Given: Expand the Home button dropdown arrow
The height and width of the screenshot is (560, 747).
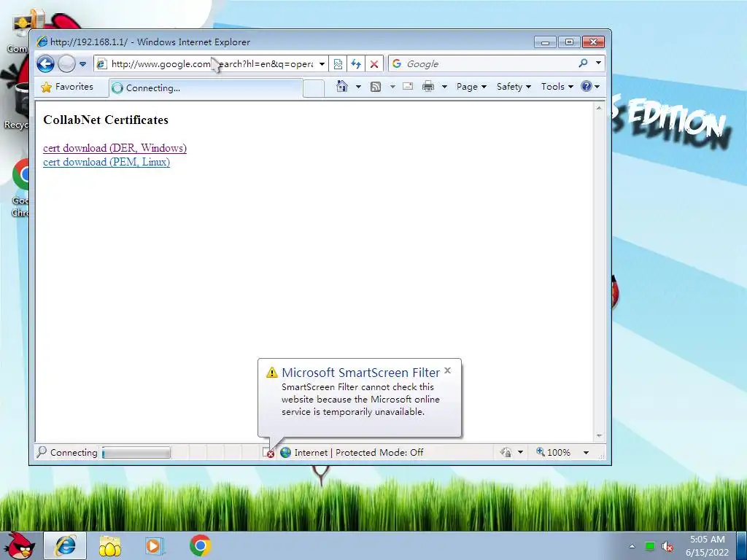Looking at the screenshot, I should (x=358, y=87).
